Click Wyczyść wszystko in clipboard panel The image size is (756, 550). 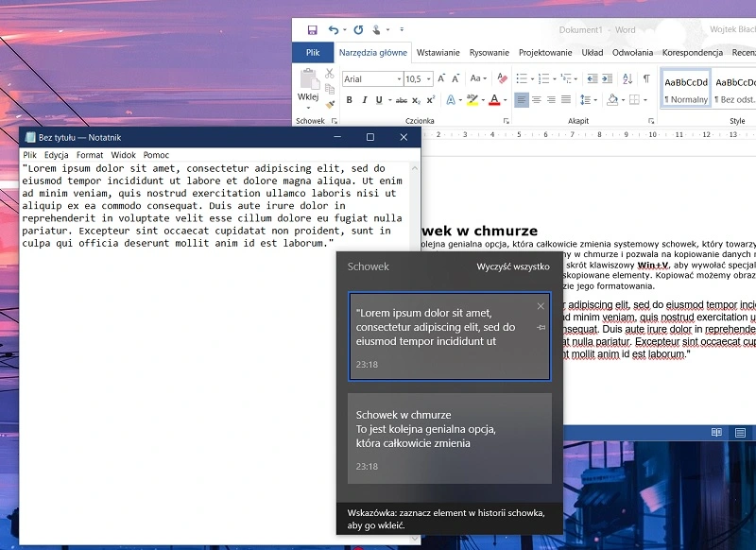[x=512, y=266]
